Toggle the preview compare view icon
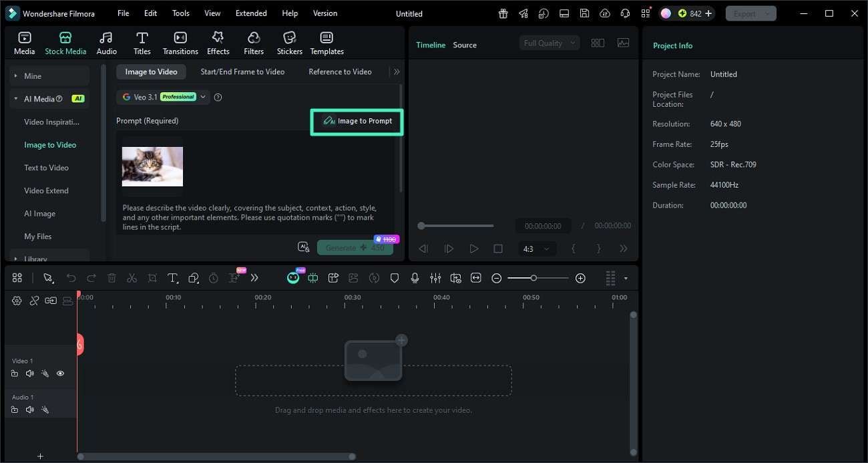The image size is (868, 463). [598, 43]
